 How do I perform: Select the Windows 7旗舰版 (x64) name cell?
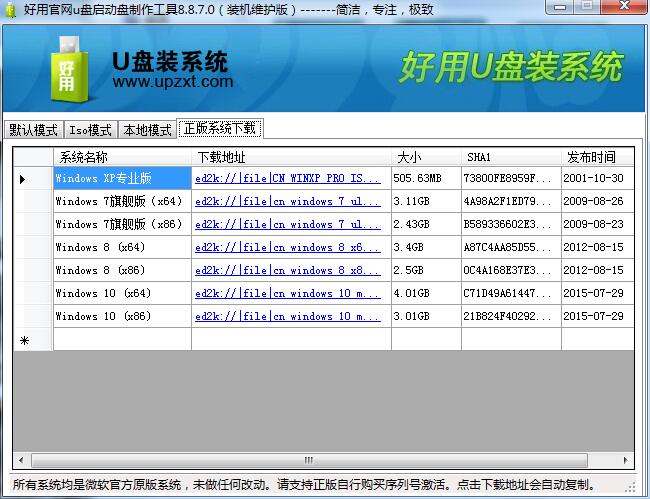pos(123,201)
